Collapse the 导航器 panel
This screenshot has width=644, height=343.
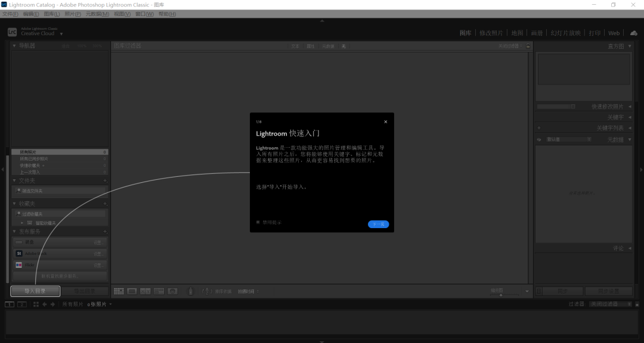[15, 46]
